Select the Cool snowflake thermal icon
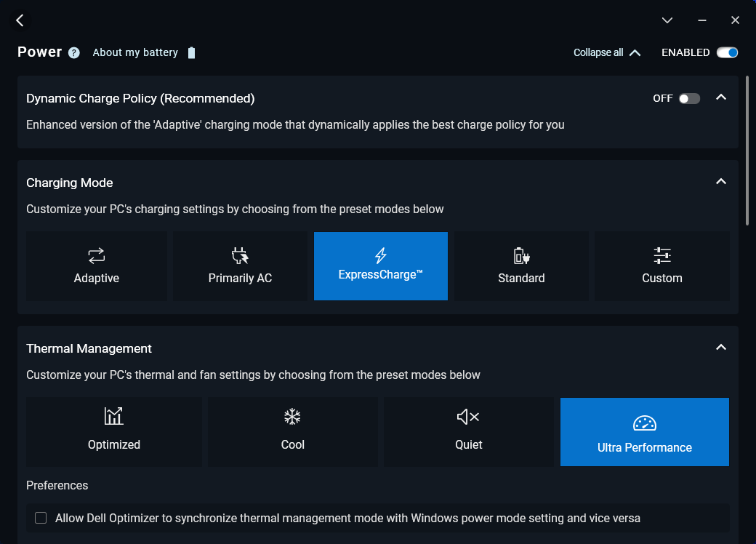The image size is (756, 544). click(292, 417)
